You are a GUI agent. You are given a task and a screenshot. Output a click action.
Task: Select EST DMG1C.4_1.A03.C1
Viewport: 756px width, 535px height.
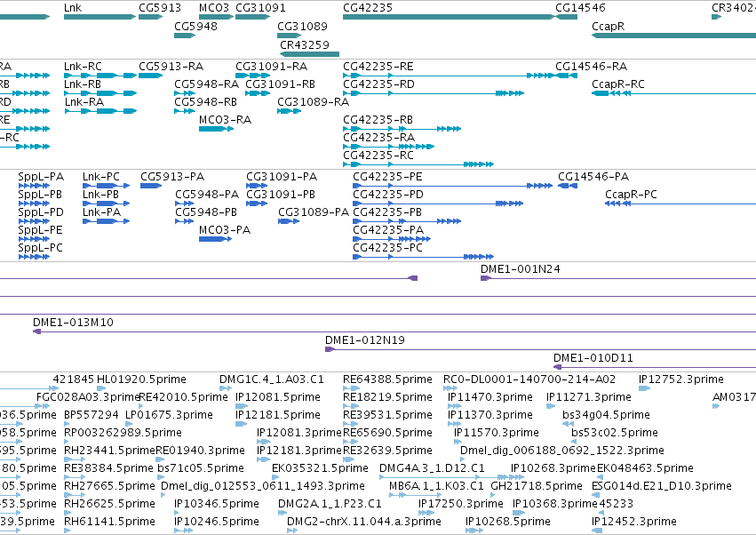272,379
